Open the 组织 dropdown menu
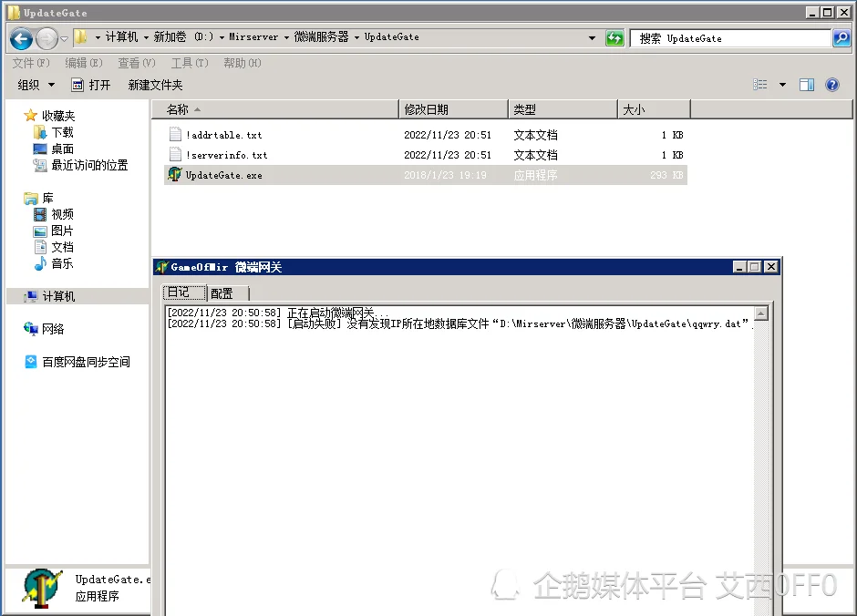857x616 pixels. click(36, 85)
